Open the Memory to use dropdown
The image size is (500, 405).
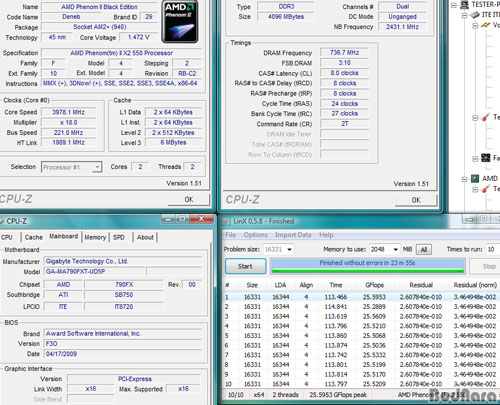(x=395, y=249)
